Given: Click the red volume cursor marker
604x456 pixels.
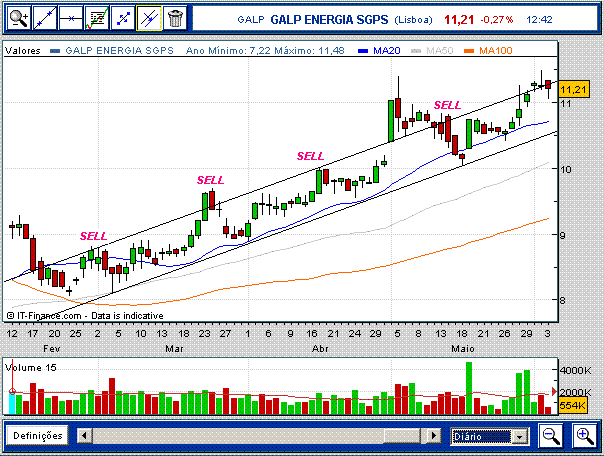Looking at the screenshot, I should click(x=12, y=392).
